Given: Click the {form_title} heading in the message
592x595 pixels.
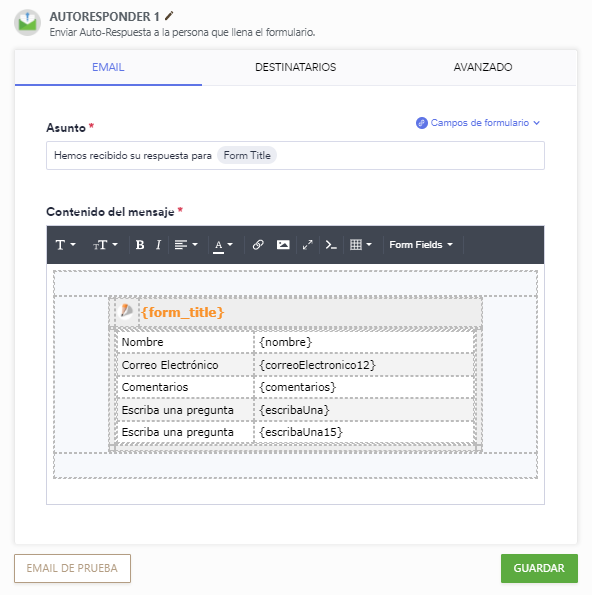Looking at the screenshot, I should 183,312.
